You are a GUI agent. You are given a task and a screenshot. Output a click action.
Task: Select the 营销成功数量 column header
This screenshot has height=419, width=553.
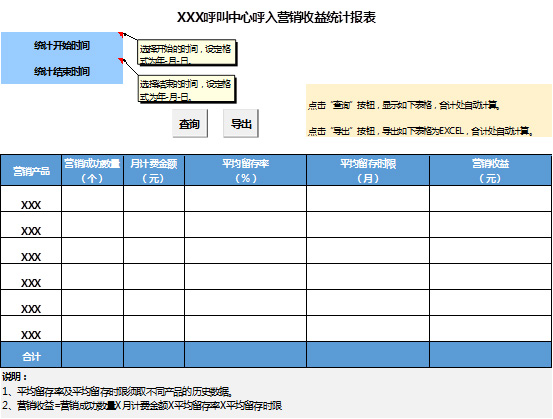92,170
